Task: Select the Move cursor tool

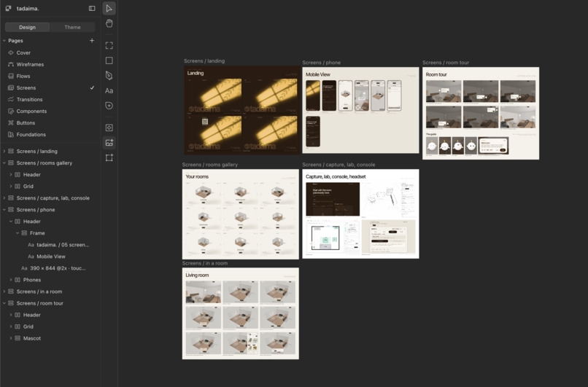Action: tap(109, 8)
